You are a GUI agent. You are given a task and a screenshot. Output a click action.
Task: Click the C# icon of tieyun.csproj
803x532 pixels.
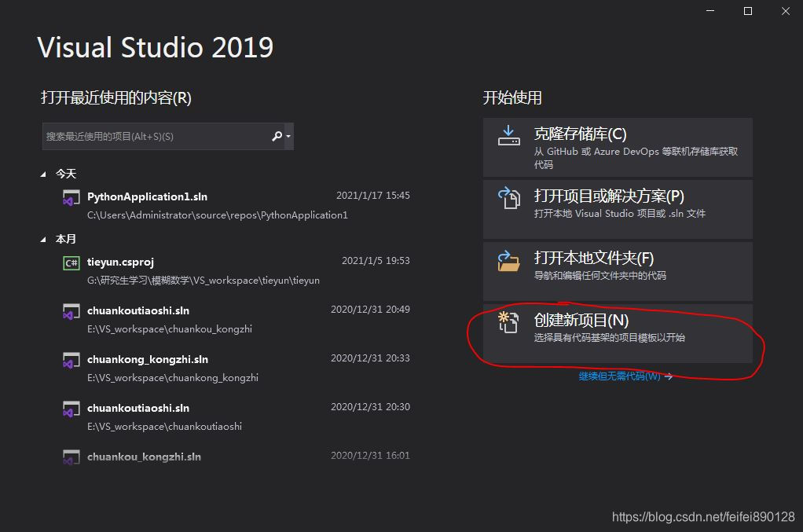(71, 263)
